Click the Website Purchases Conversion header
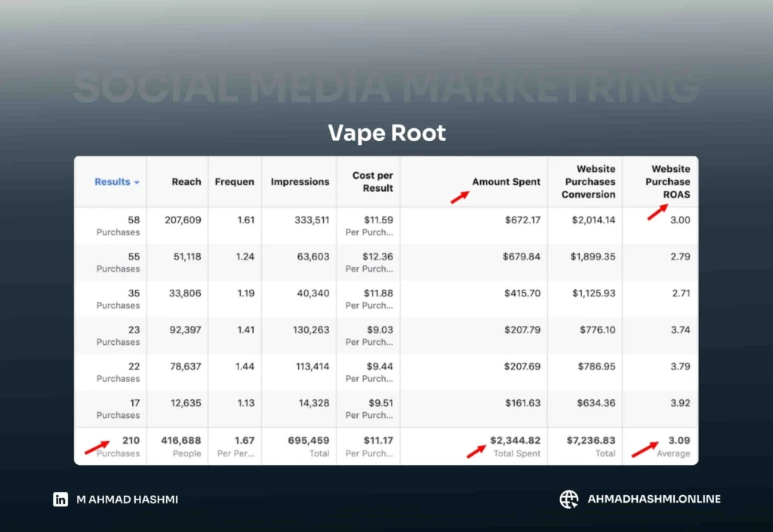 [x=588, y=182]
